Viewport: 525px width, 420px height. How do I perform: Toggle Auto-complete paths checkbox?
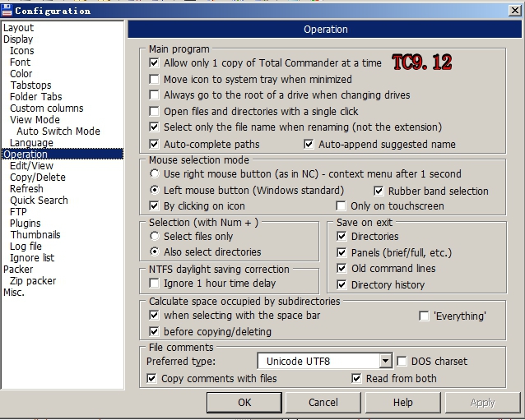[154, 144]
